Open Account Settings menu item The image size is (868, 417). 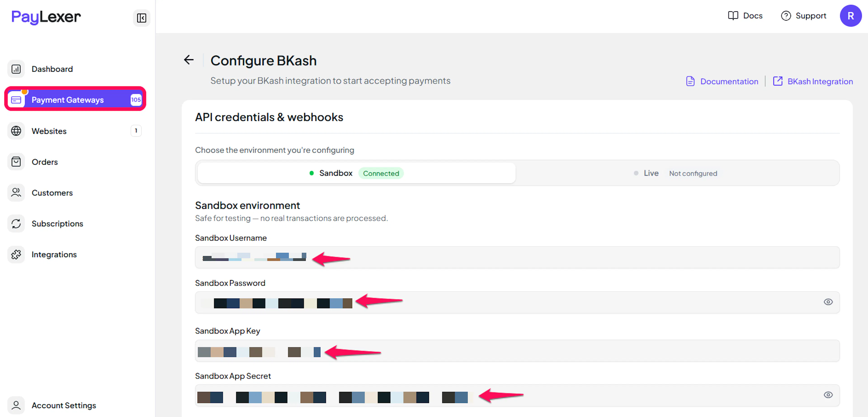(x=75, y=405)
